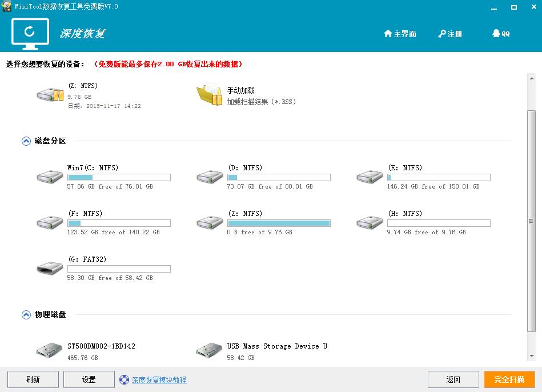Collapse the 磁盘分区 section
The width and height of the screenshot is (542, 392).
tap(26, 141)
